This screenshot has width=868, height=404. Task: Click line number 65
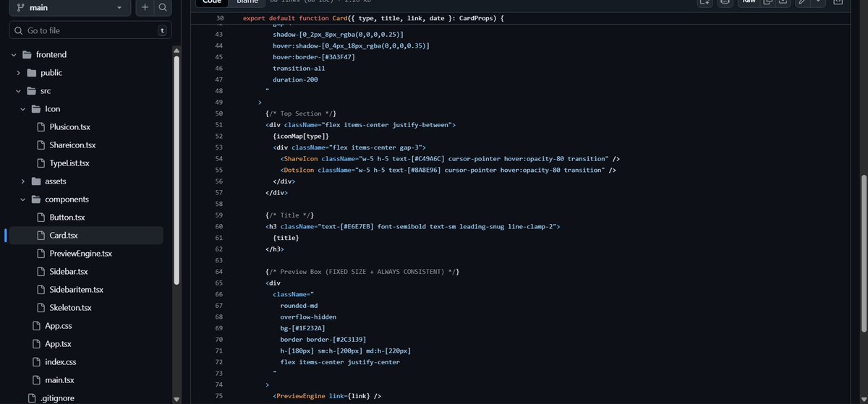(219, 283)
